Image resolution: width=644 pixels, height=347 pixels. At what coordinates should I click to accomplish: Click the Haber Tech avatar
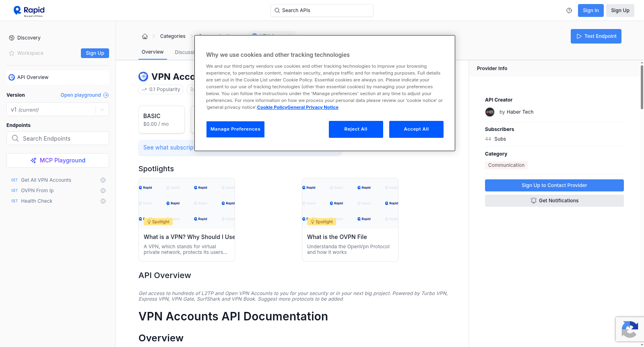[x=490, y=112]
